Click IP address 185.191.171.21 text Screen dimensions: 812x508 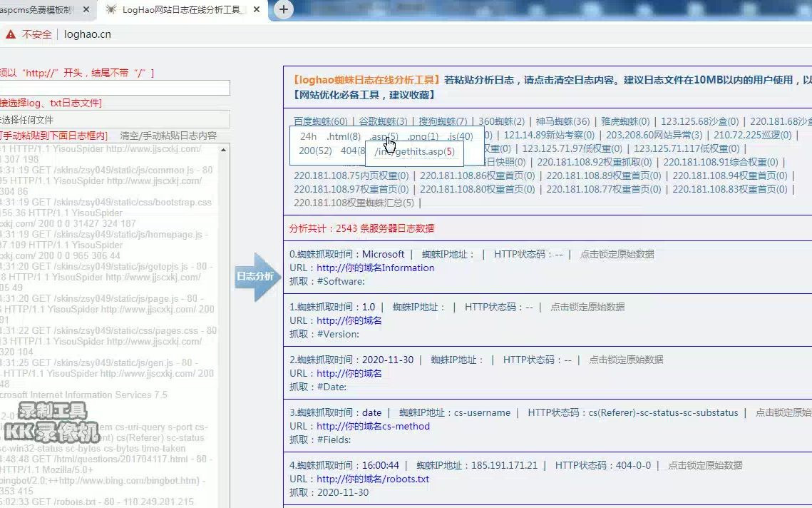[505, 465]
